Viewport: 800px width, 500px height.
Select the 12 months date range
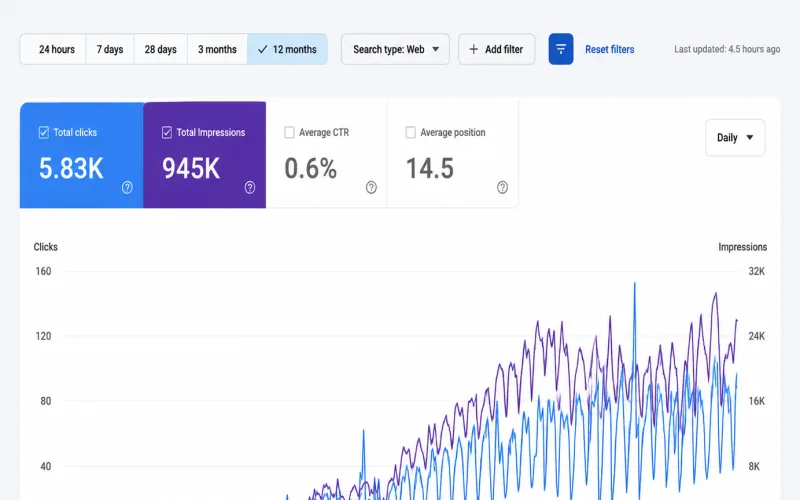[287, 49]
